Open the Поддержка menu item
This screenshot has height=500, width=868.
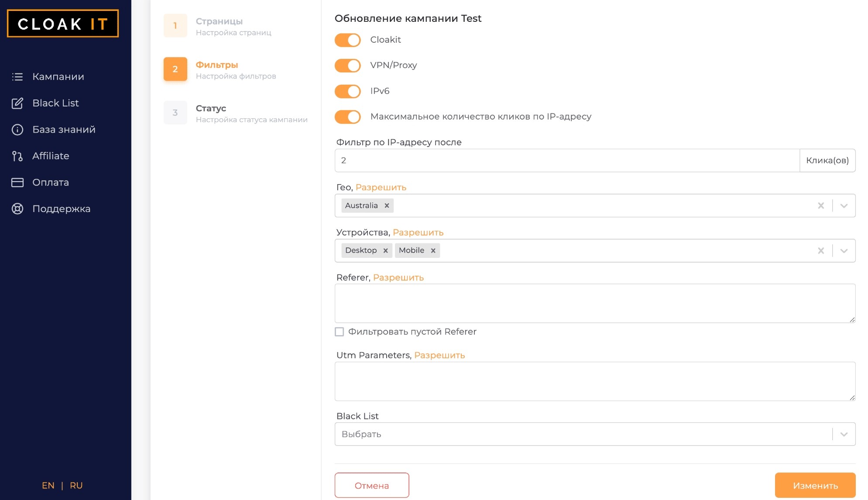click(61, 209)
